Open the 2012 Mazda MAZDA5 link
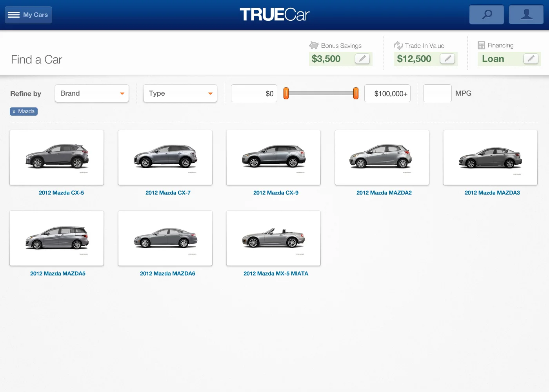 [x=58, y=274]
